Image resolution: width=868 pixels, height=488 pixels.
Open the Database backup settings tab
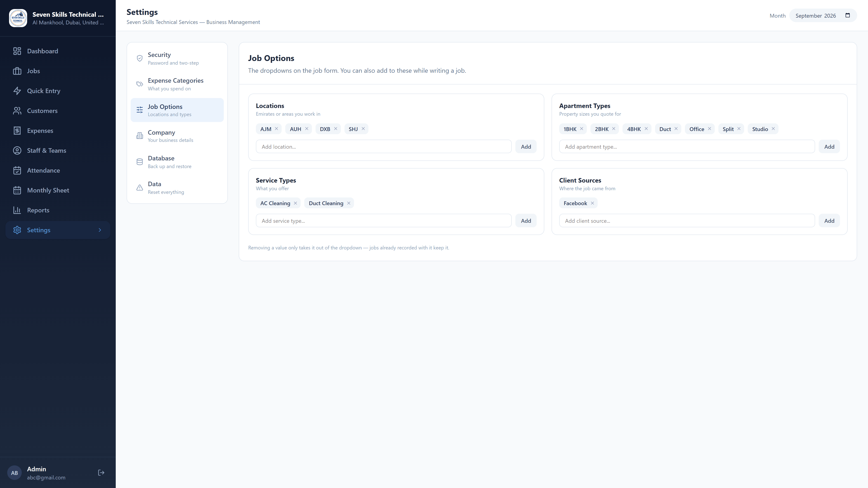click(177, 162)
